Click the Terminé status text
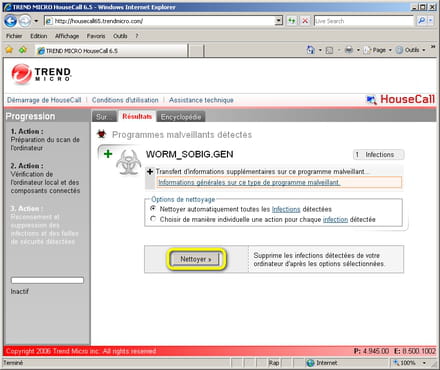The height and width of the screenshot is (370, 440). [x=13, y=363]
